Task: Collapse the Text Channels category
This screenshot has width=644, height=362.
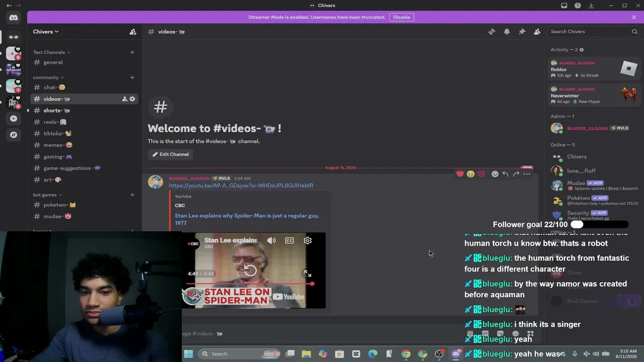Action: (51, 52)
